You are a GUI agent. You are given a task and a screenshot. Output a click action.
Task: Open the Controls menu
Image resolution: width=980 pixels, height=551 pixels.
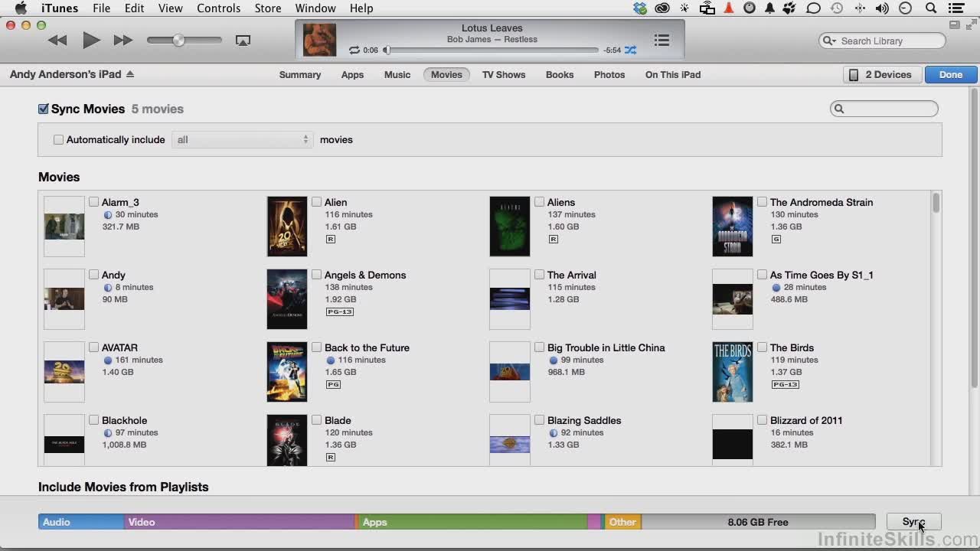click(x=218, y=8)
